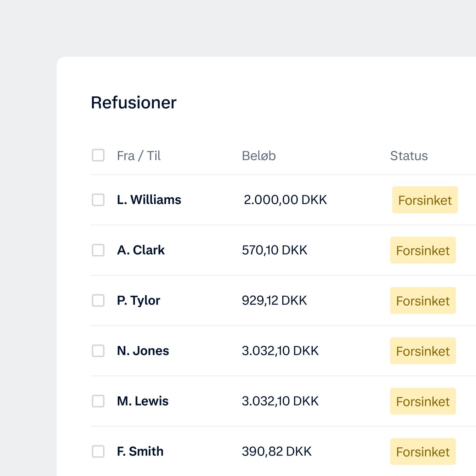Check the box next to A. Clark
This screenshot has height=476, width=476.
[x=98, y=250]
